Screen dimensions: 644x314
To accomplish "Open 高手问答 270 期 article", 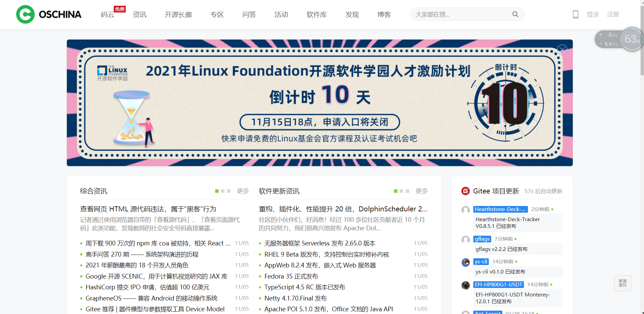I will (x=142, y=254).
